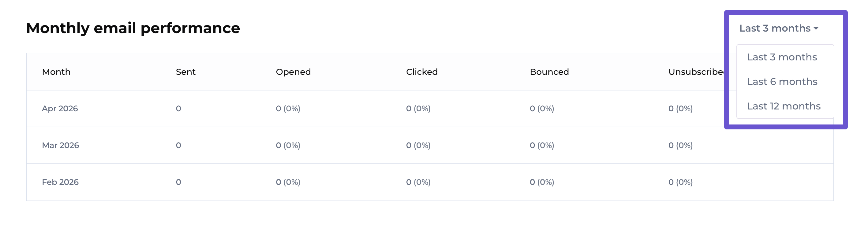Click the Mar 2026 row label
The image size is (868, 241).
click(x=60, y=145)
